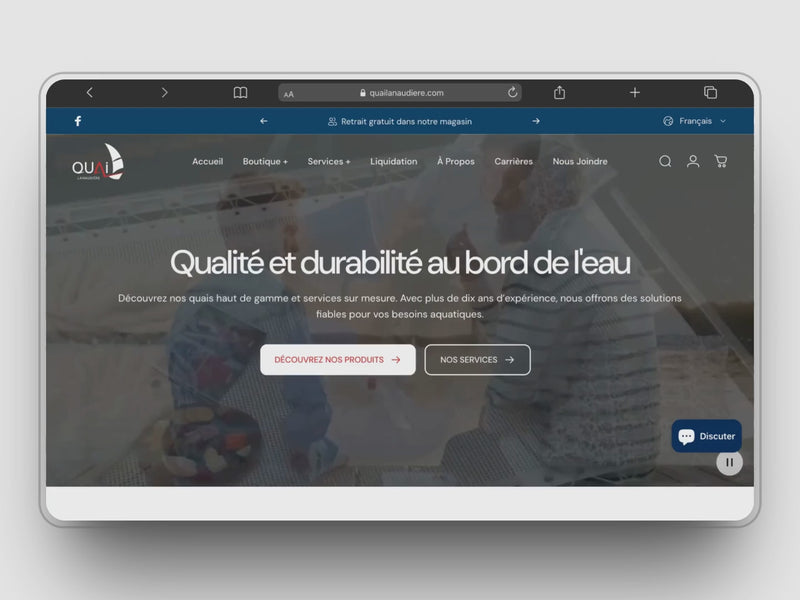Reload the page using refresh icon
This screenshot has width=800, height=600.
513,93
